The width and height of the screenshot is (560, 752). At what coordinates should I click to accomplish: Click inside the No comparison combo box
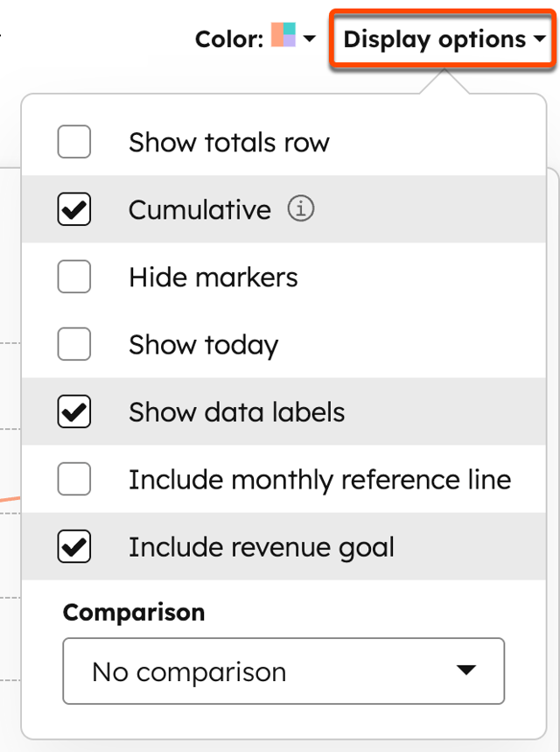[219, 671]
